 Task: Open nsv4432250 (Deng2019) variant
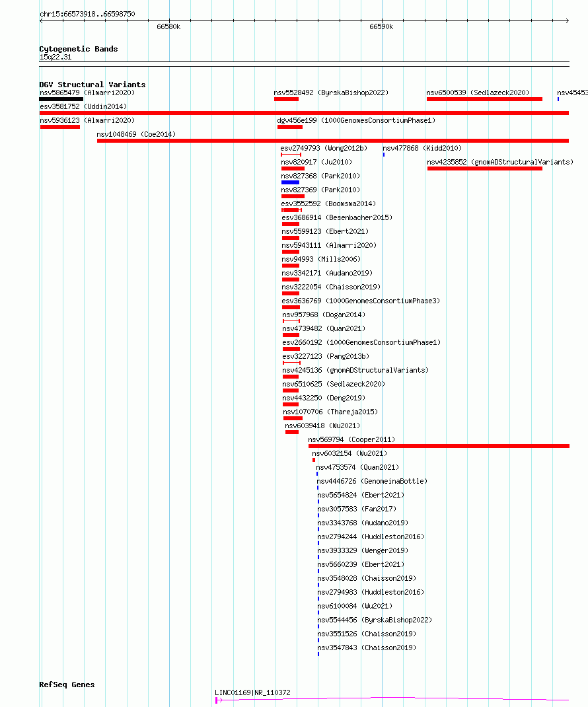coord(324,398)
